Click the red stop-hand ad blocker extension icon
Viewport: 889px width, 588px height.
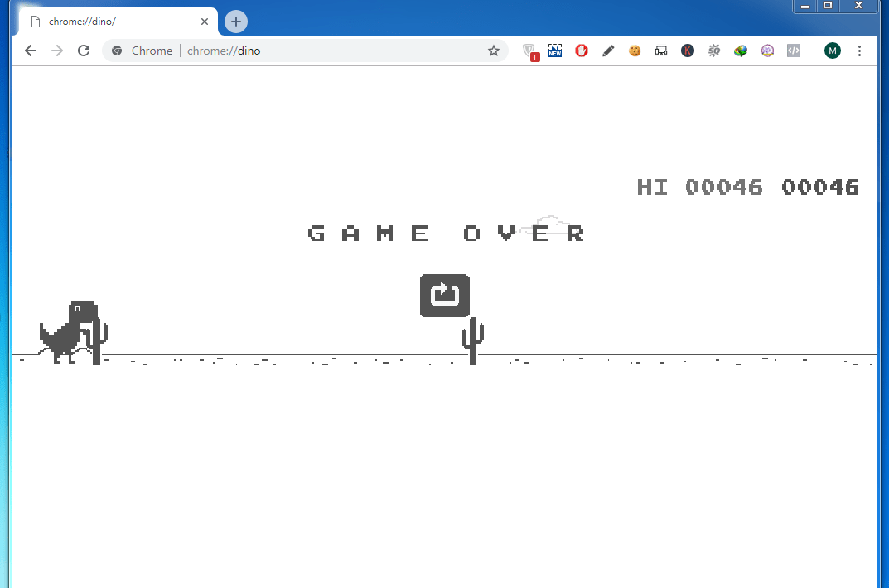[582, 51]
